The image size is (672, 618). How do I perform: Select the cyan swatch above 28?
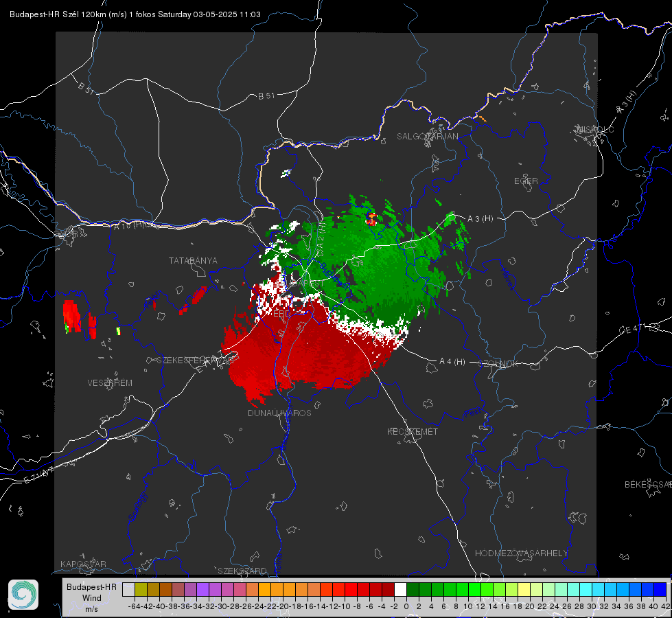point(586,590)
